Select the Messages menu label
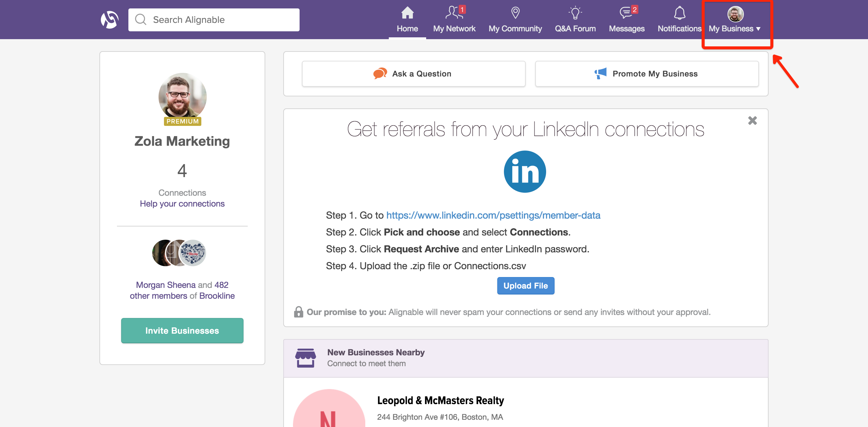The width and height of the screenshot is (868, 427). 626,29
